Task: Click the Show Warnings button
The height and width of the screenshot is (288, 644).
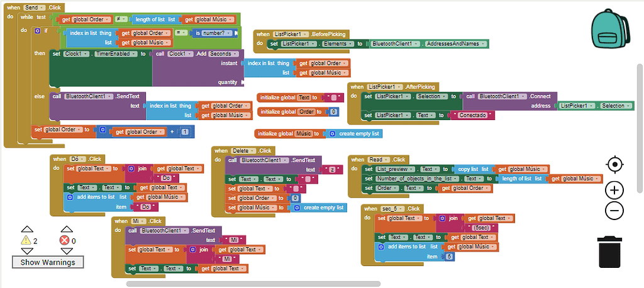Action: click(x=48, y=262)
